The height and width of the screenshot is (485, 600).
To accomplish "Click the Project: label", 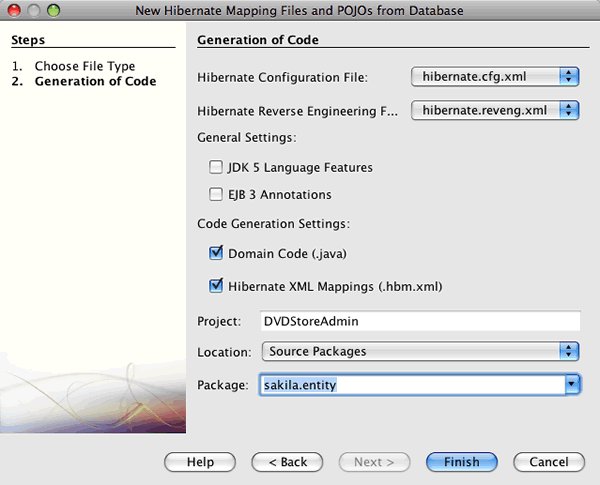I will coord(219,322).
